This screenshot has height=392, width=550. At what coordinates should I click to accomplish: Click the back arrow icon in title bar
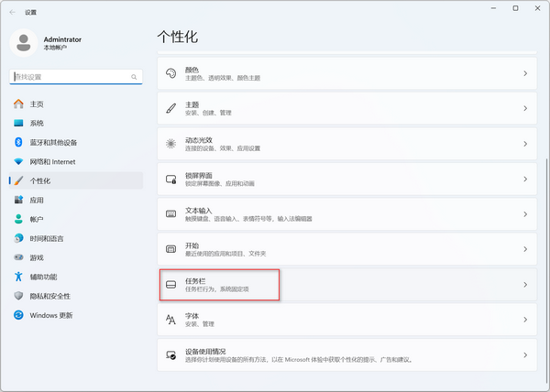[x=13, y=12]
